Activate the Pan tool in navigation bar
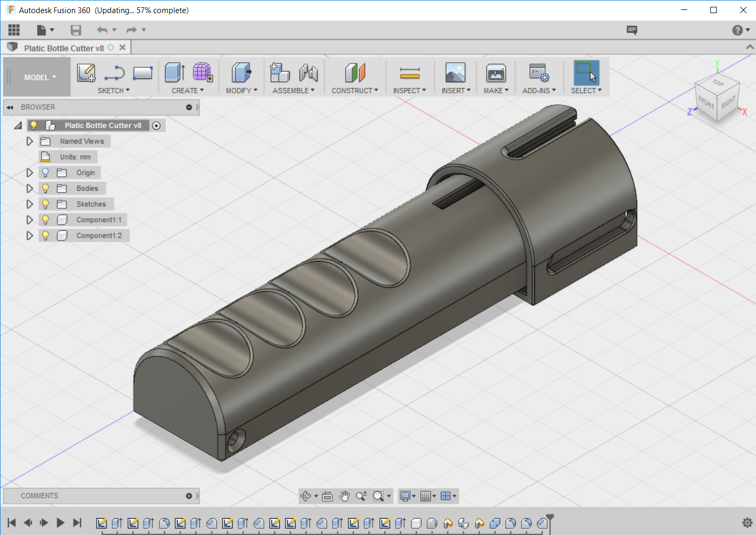 [344, 496]
